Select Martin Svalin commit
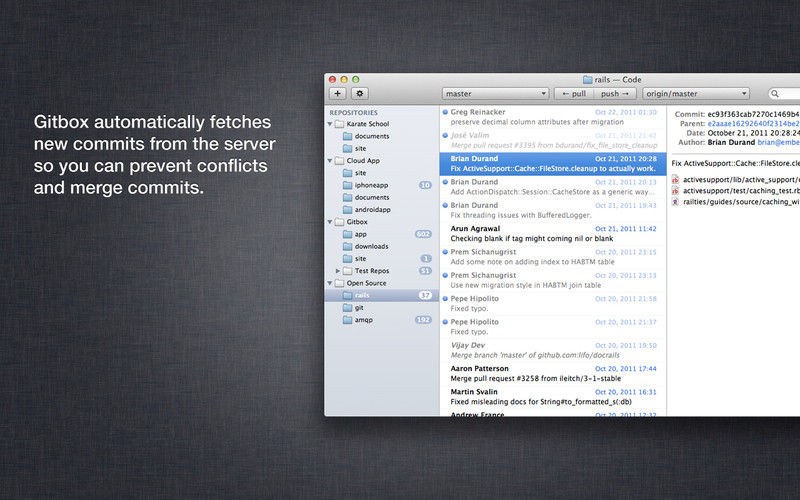 point(553,396)
